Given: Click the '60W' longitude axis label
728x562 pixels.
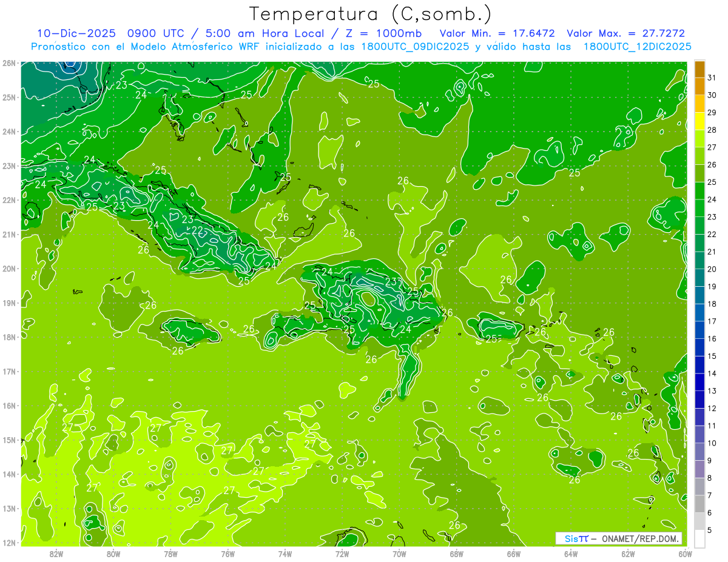Looking at the screenshot, I should tap(685, 554).
